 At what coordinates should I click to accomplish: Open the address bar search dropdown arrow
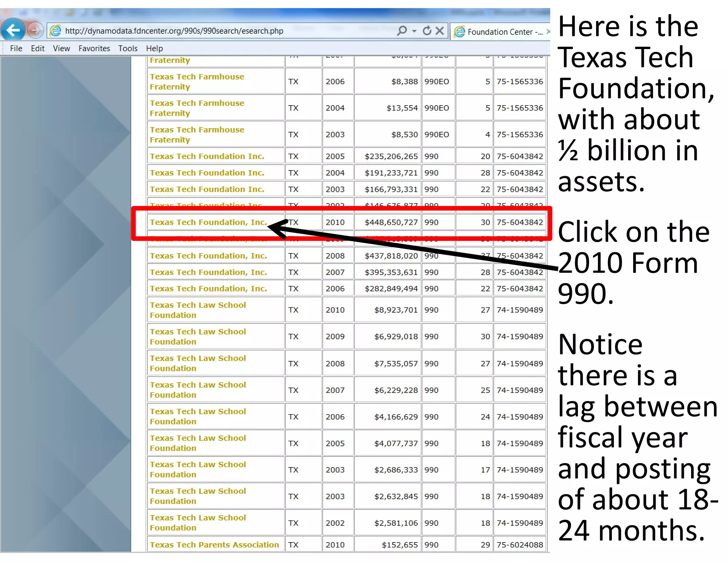coord(414,31)
